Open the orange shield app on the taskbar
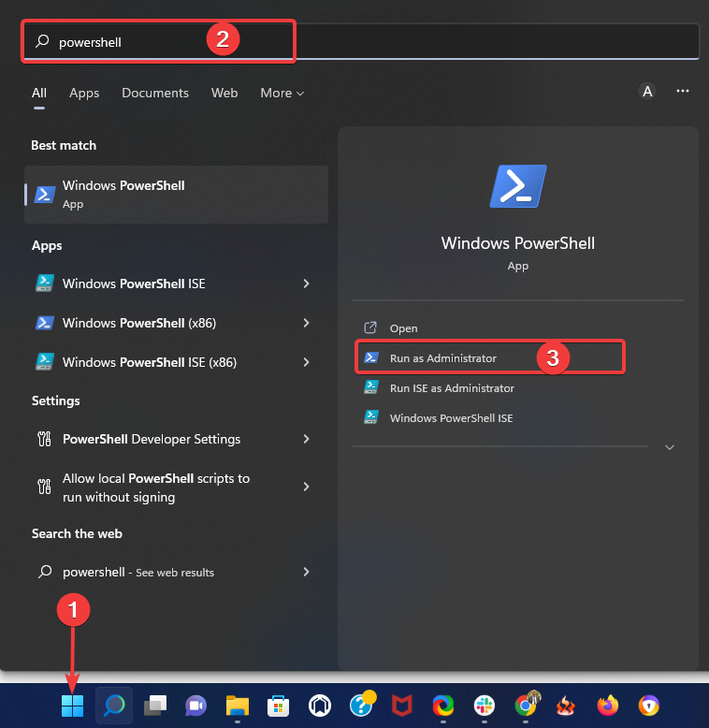709x728 pixels. tap(649, 706)
